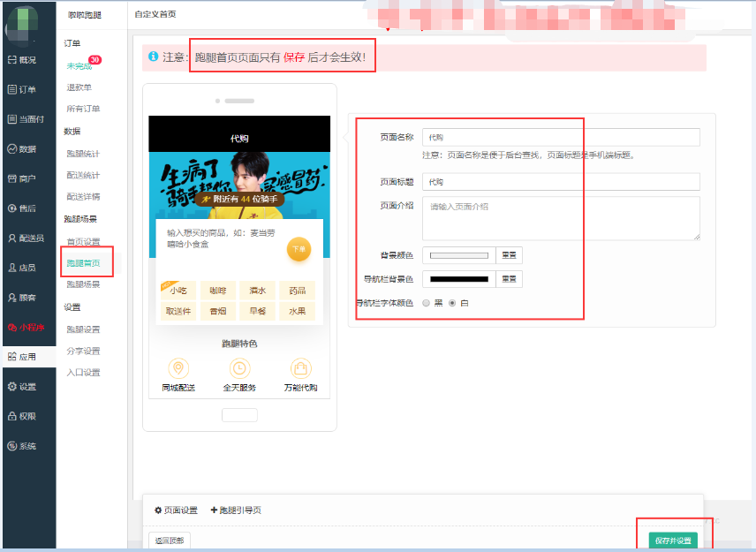Click the 全天服务 clock icon

click(x=239, y=369)
